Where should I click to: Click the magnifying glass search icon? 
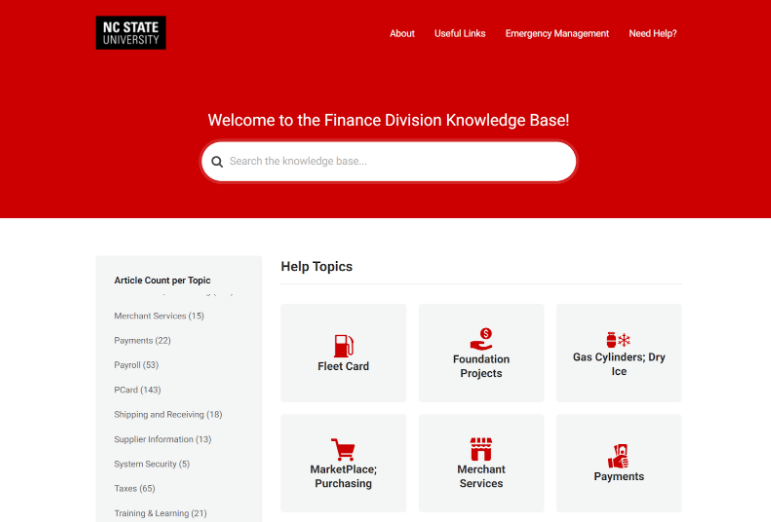click(x=217, y=162)
